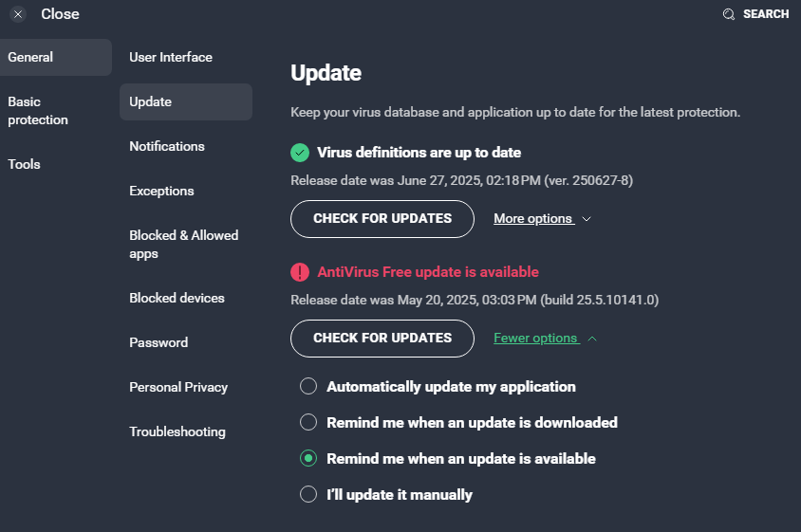Image resolution: width=801 pixels, height=532 pixels.
Task: Open Notifications settings
Action: click(x=167, y=147)
